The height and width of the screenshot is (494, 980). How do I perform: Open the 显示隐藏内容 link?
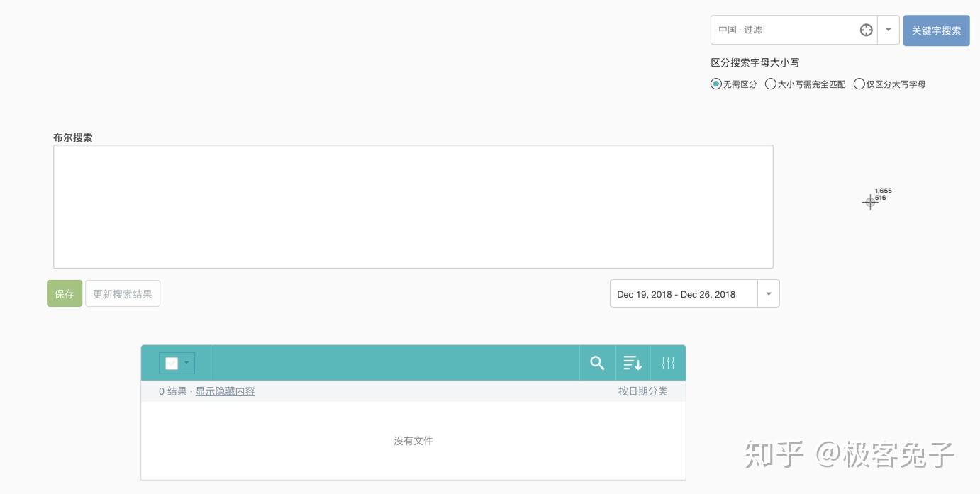225,391
